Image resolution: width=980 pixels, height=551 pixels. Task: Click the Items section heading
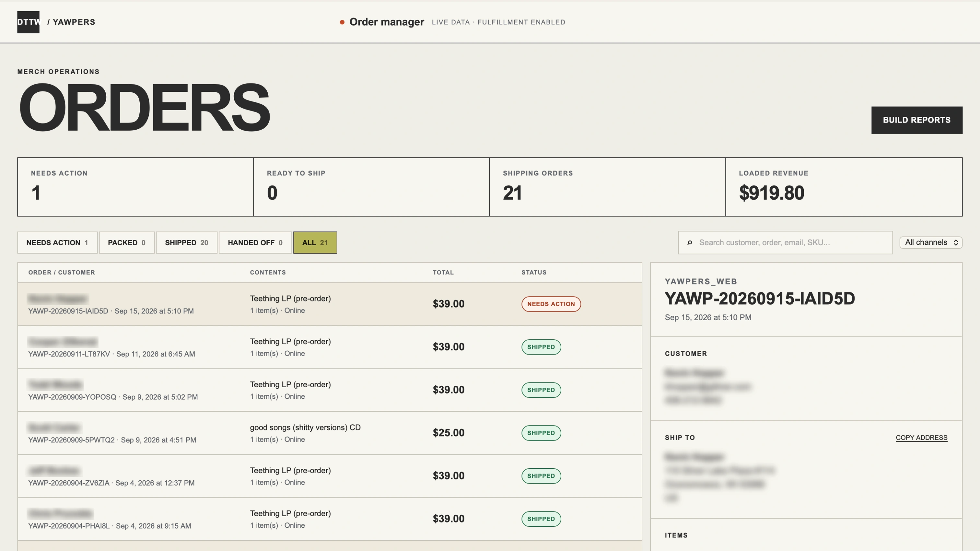coord(676,535)
